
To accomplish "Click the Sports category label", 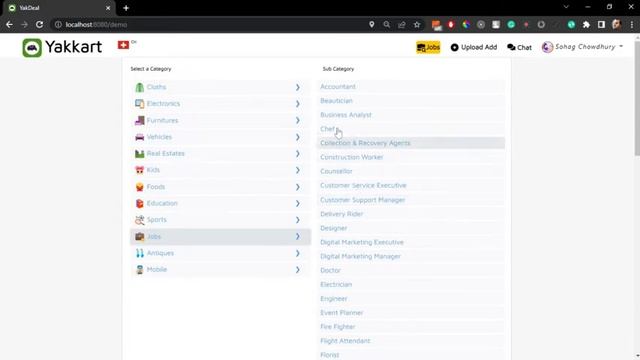I will 157,220.
